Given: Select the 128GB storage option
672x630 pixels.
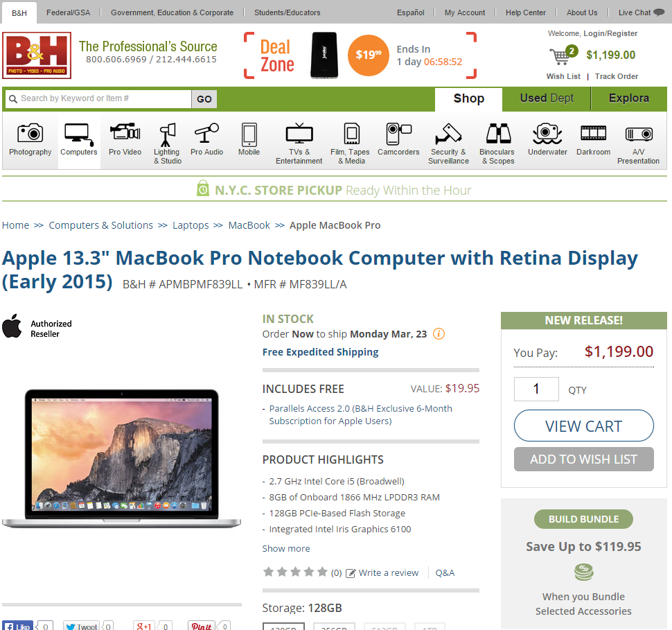Looking at the screenshot, I should click(x=284, y=627).
